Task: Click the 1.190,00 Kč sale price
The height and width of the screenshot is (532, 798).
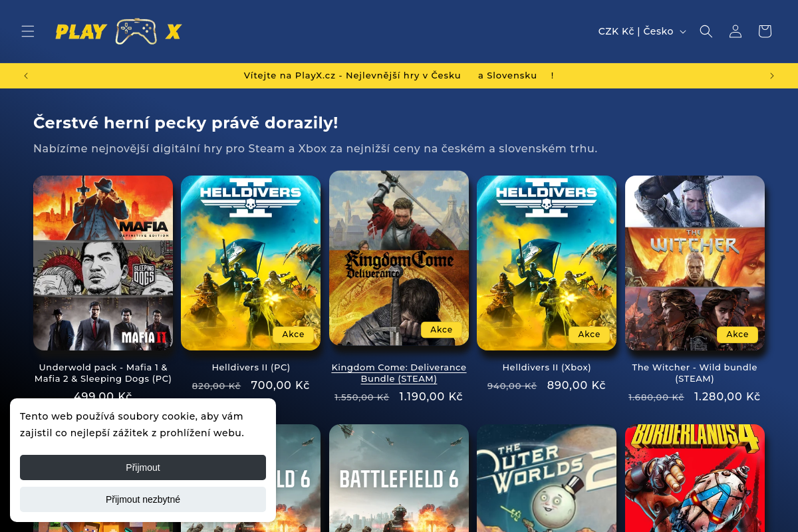Action: point(431,396)
